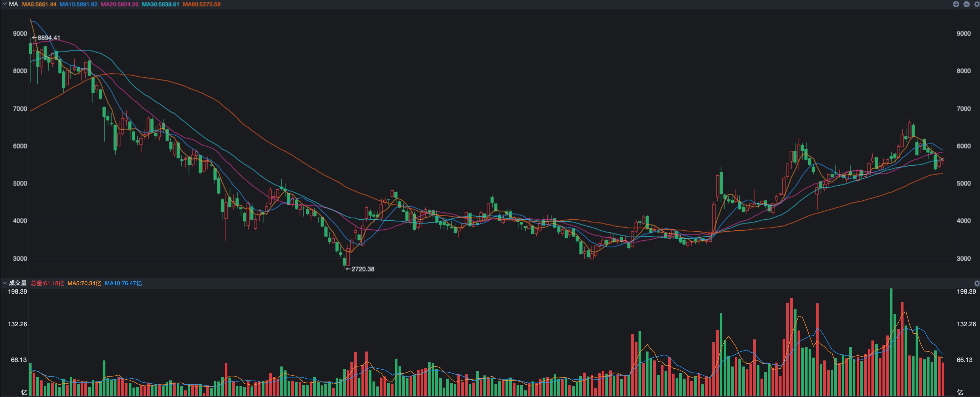Open MA indicator settings gear
Screen dimensions: 980x397
[x=976, y=4]
